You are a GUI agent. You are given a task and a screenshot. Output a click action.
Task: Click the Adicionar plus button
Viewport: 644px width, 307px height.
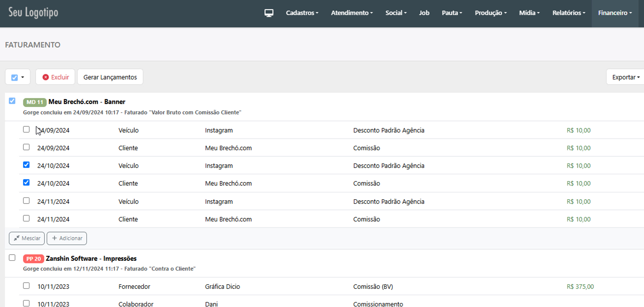(x=67, y=238)
